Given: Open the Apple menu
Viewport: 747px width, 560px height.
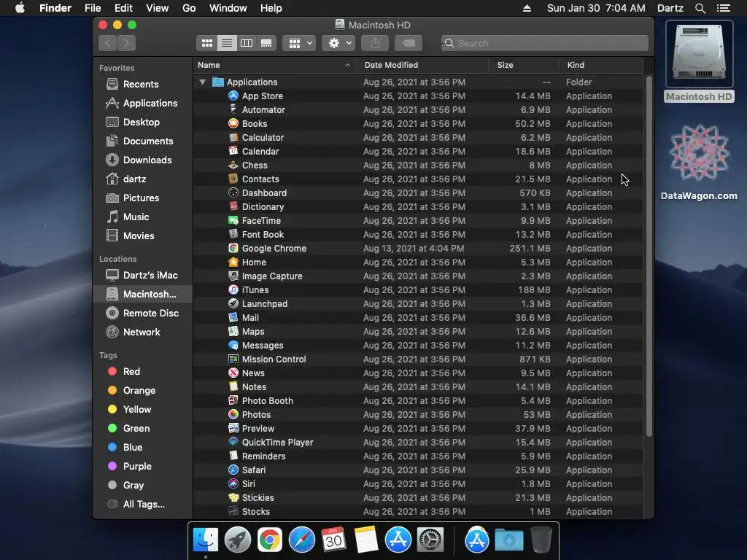Looking at the screenshot, I should [20, 8].
